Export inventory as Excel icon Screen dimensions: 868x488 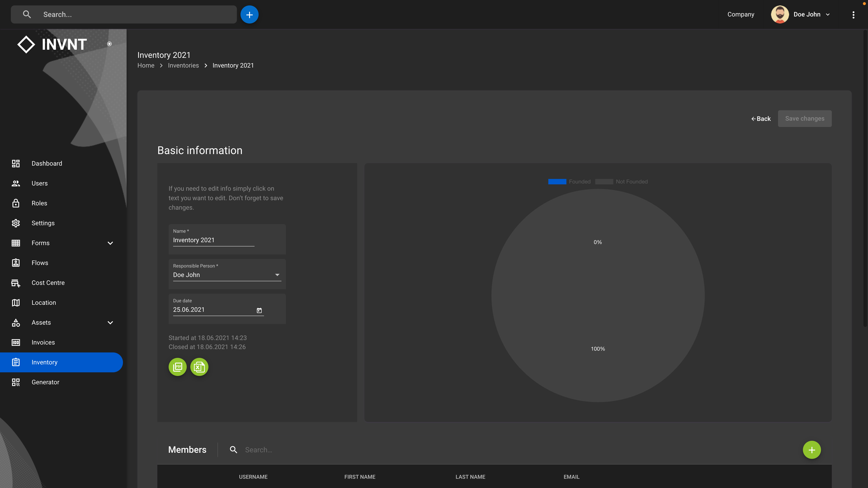point(199,367)
